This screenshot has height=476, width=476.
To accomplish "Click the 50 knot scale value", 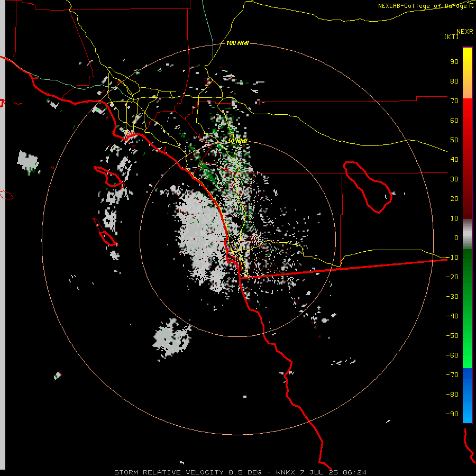I will pos(454,140).
